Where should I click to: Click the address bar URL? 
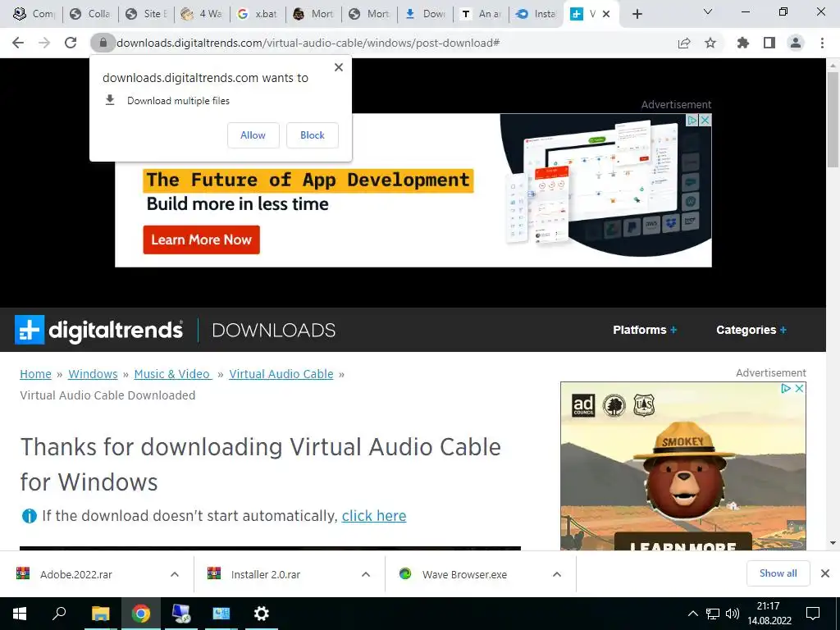click(308, 43)
